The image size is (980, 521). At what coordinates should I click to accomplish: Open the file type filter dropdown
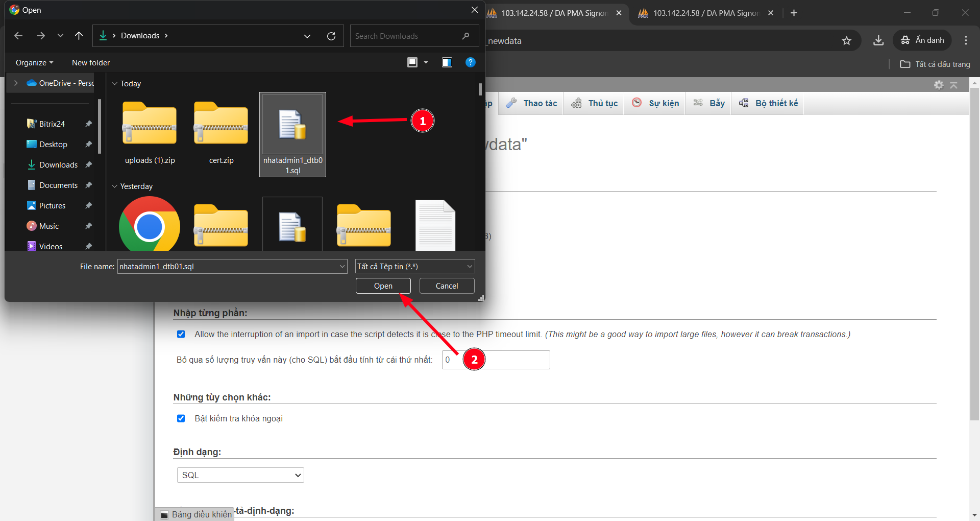click(x=415, y=266)
